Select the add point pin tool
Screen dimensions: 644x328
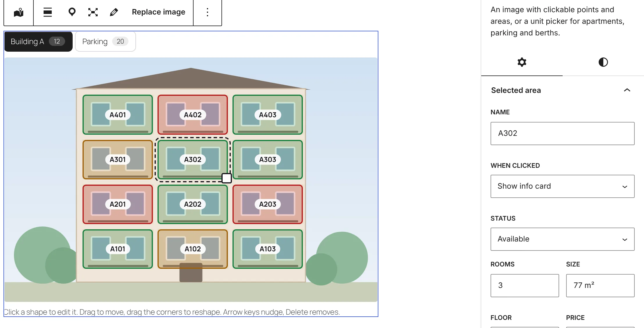click(72, 12)
